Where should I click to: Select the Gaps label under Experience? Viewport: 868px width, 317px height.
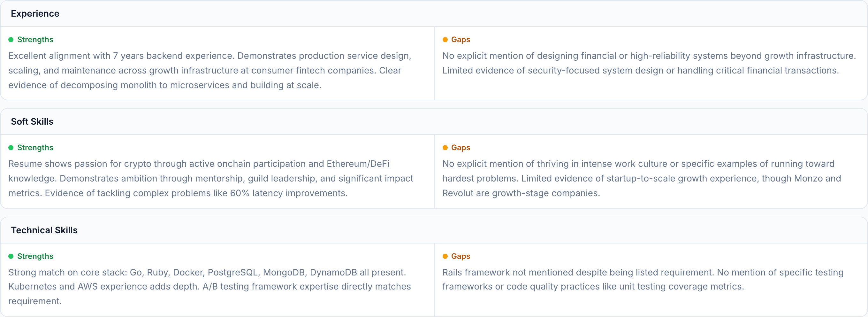(x=460, y=40)
